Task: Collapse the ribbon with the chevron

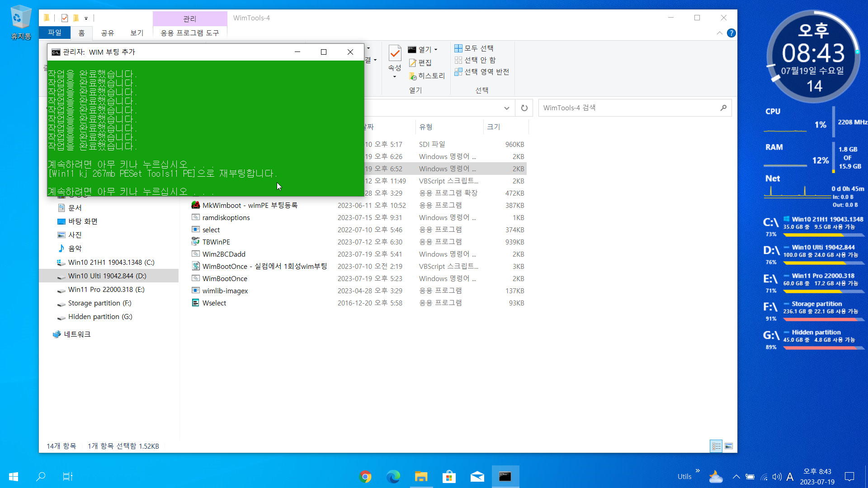Action: [719, 33]
